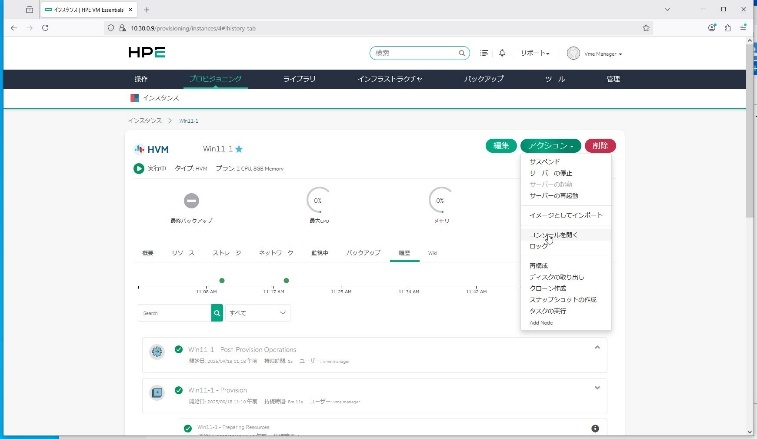
Task: Open the すべて filter dropdown
Action: pyautogui.click(x=257, y=313)
